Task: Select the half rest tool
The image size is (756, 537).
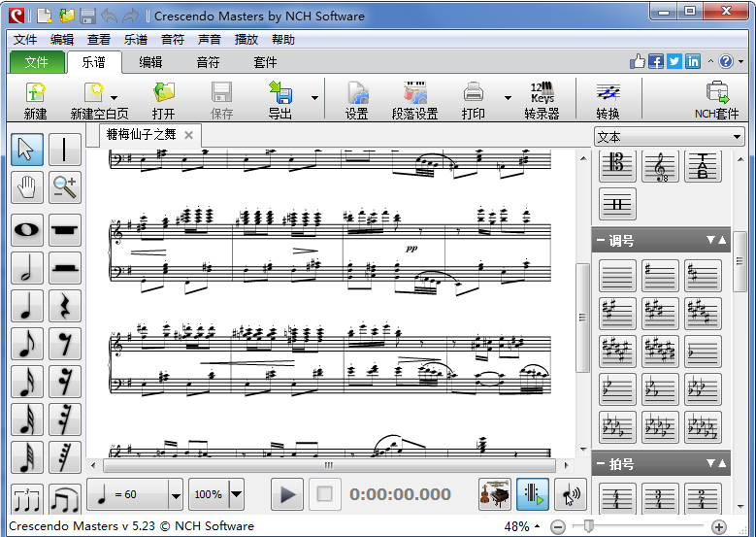Action: (65, 268)
